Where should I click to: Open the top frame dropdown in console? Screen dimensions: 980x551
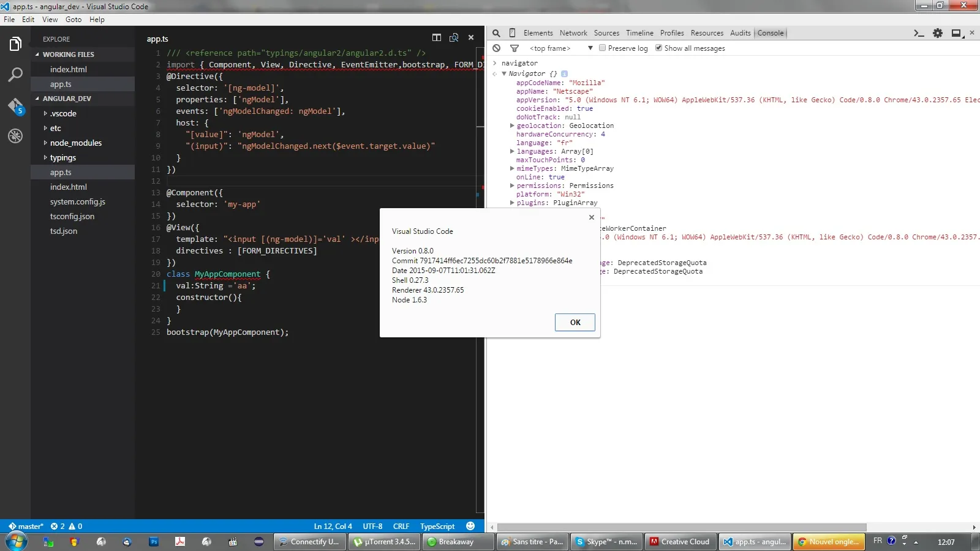[562, 48]
